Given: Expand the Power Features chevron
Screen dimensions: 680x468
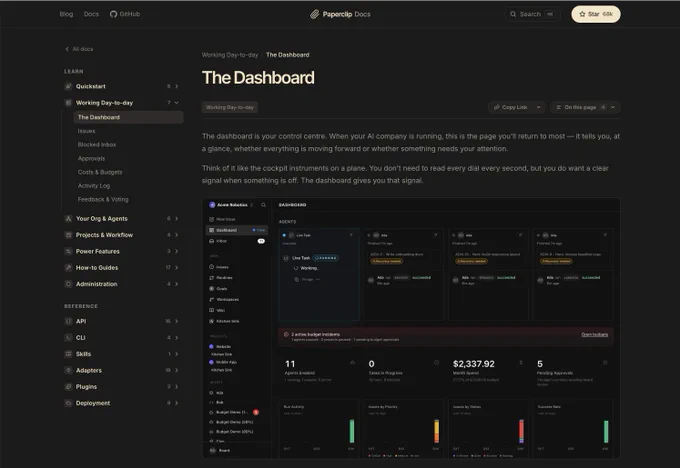Looking at the screenshot, I should (177, 252).
